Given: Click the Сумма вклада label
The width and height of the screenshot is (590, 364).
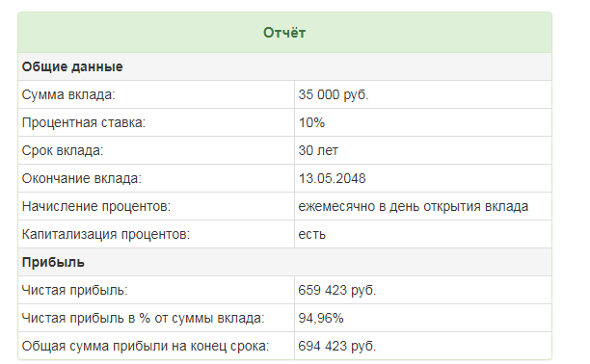Looking at the screenshot, I should (68, 94).
